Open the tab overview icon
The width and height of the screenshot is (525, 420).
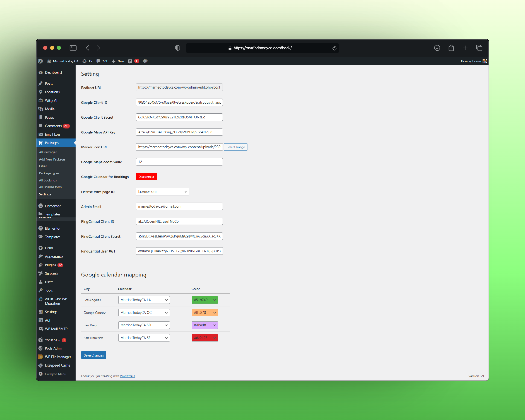click(479, 48)
